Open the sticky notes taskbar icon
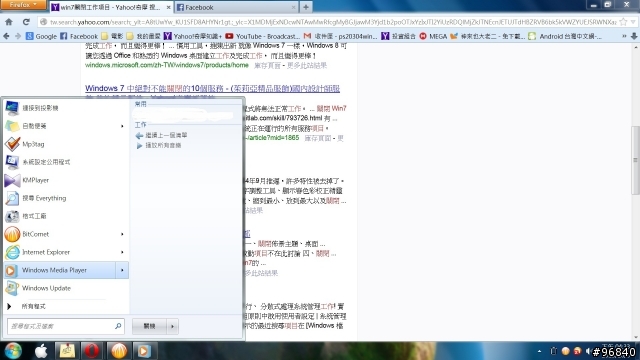This screenshot has height=360, width=640. 67,351
